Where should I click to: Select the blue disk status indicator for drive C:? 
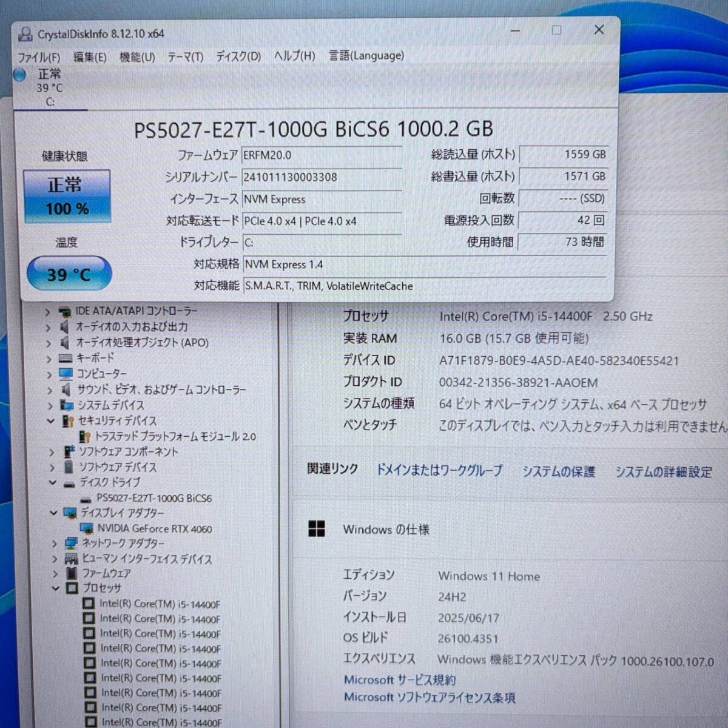tap(20, 75)
